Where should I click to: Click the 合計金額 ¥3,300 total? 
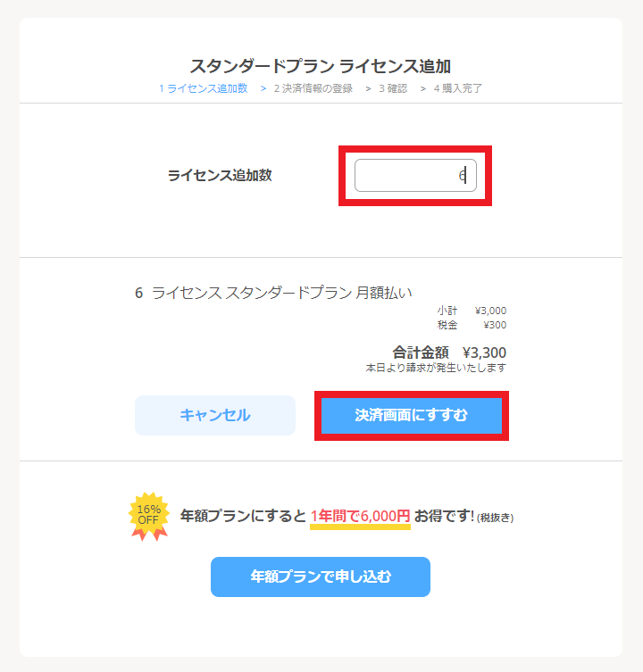pyautogui.click(x=449, y=353)
